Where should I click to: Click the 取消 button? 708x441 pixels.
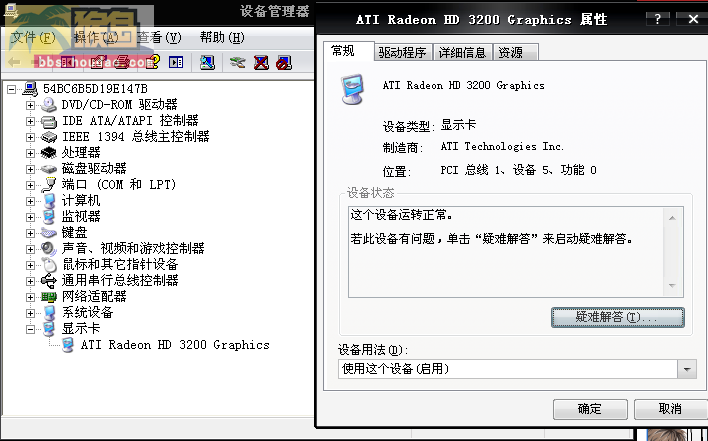point(671,409)
